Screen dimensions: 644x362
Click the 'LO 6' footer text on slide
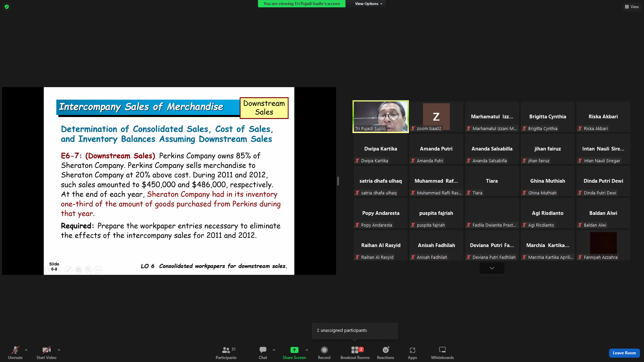[148, 266]
